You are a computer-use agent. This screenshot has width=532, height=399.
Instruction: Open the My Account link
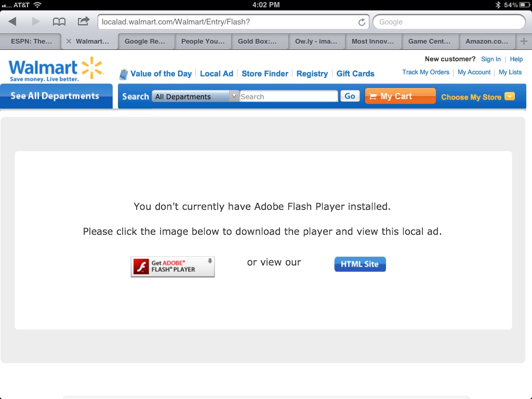pyautogui.click(x=474, y=72)
